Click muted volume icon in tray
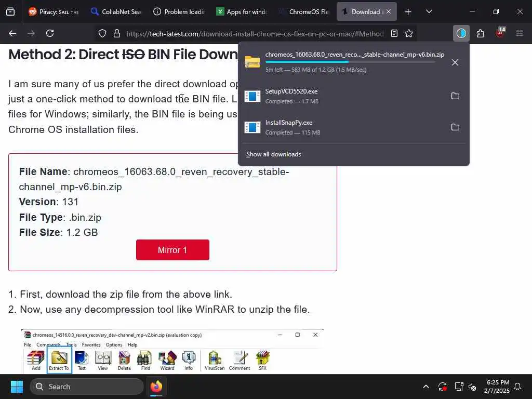Viewport: 532px width, 399px height. [472, 387]
